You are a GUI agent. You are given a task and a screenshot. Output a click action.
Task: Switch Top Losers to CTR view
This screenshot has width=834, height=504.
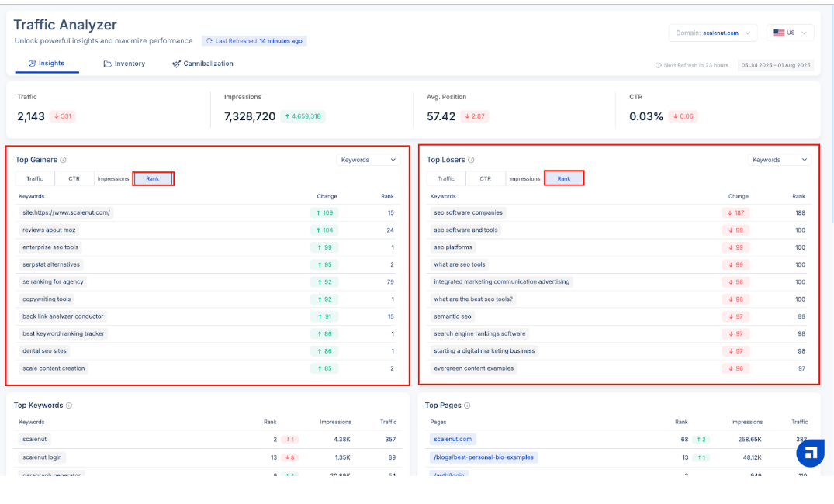point(485,178)
